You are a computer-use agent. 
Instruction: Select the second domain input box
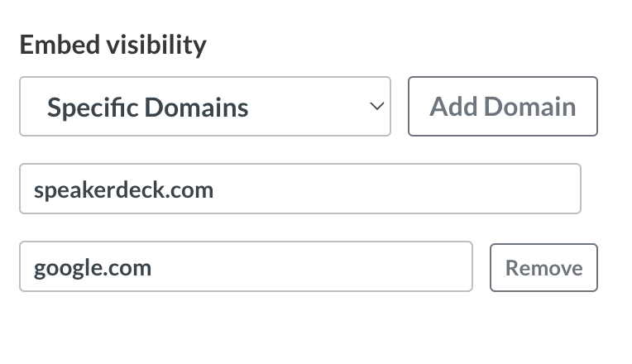246,267
